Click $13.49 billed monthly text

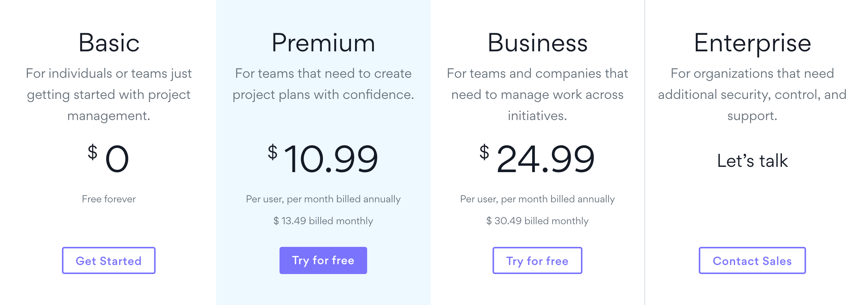coord(323,221)
